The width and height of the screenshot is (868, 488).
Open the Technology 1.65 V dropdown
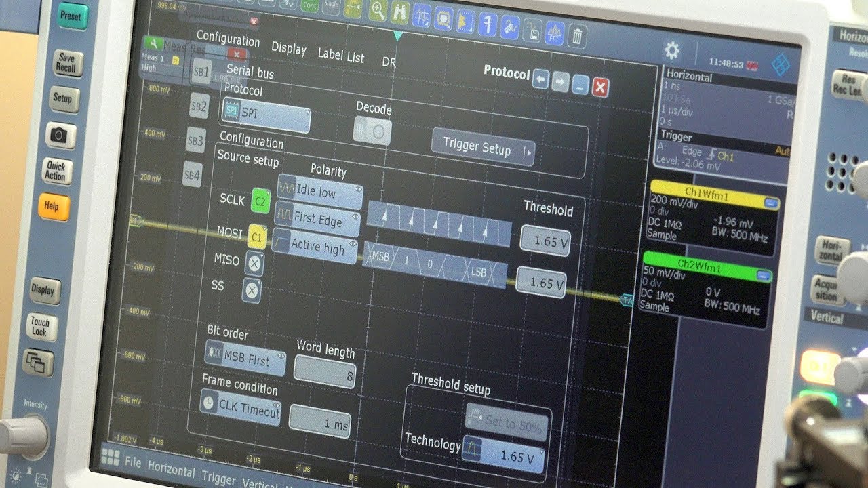coord(503,455)
